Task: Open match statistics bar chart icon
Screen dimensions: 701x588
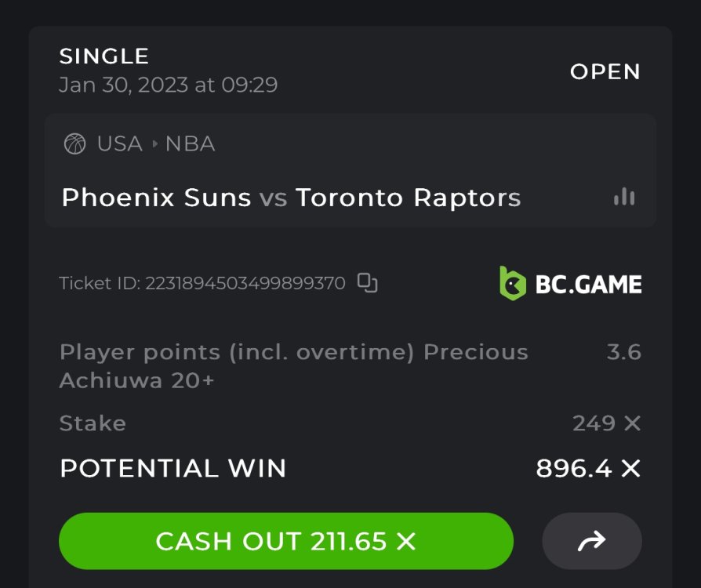Action: [624, 197]
